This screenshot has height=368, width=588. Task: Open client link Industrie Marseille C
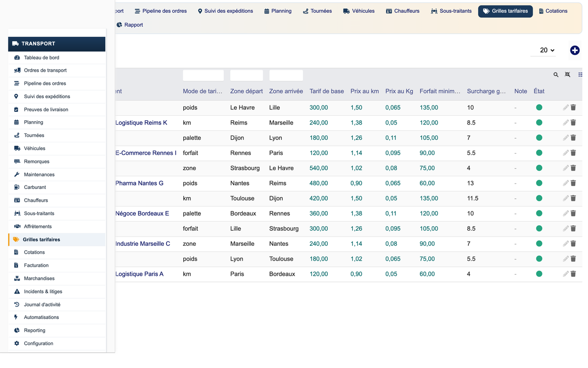tap(143, 244)
